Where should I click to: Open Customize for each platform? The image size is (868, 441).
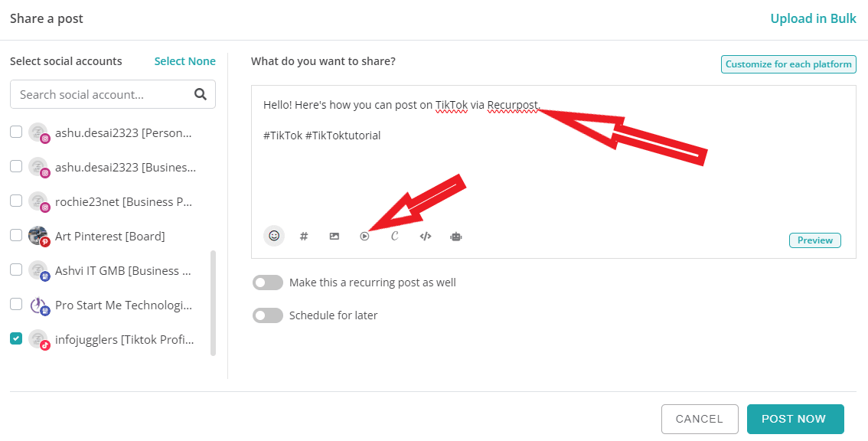(788, 64)
